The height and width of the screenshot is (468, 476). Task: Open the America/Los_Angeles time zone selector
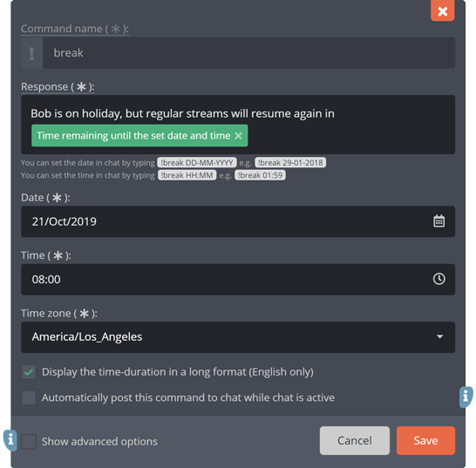tap(238, 337)
